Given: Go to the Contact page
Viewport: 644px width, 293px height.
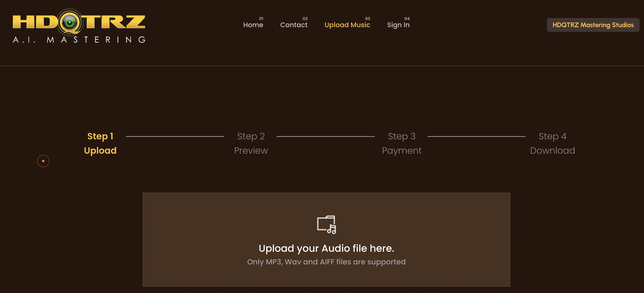Looking at the screenshot, I should [x=294, y=25].
